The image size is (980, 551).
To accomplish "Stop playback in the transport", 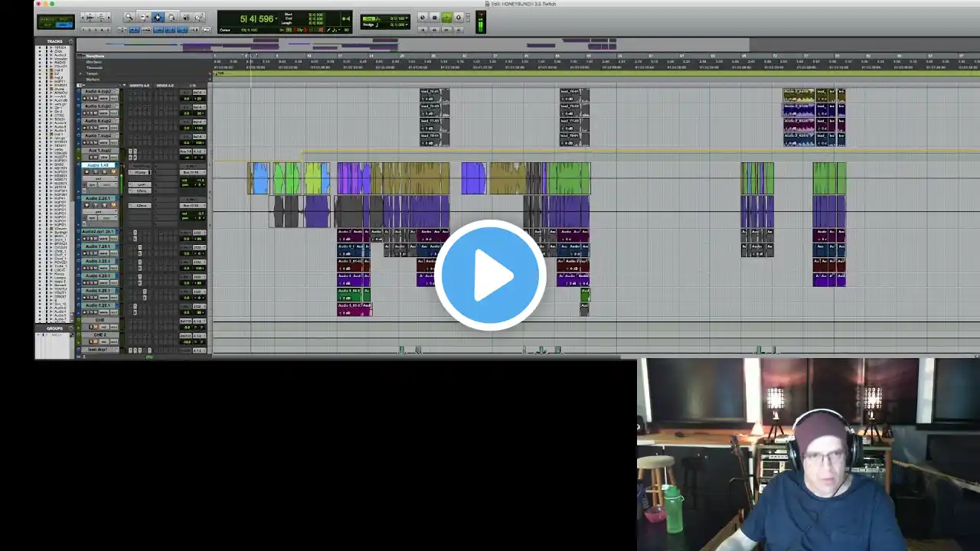I will coord(434,18).
